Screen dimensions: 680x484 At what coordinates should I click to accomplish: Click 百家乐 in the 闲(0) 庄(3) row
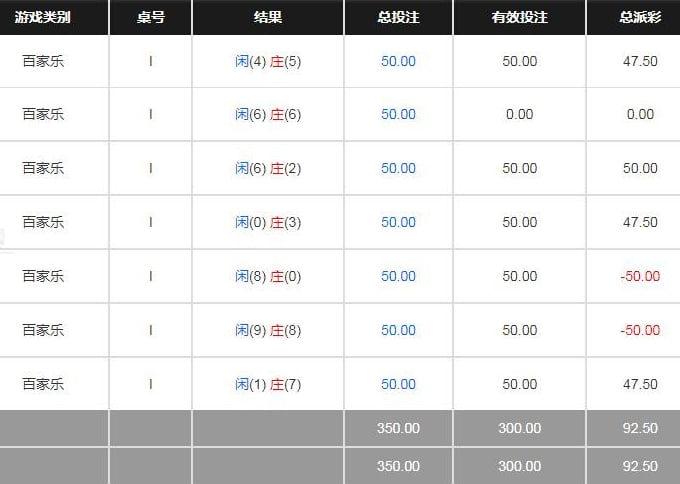(x=43, y=223)
